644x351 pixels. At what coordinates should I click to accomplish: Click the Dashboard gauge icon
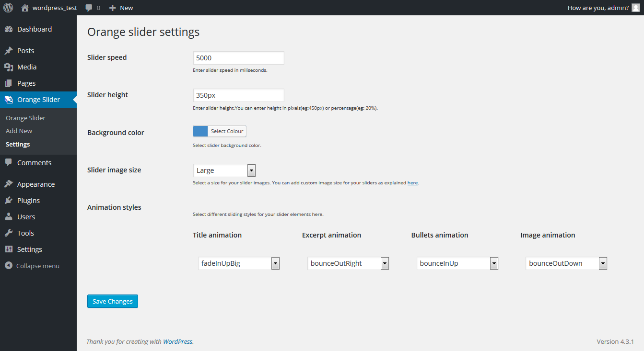pyautogui.click(x=9, y=29)
